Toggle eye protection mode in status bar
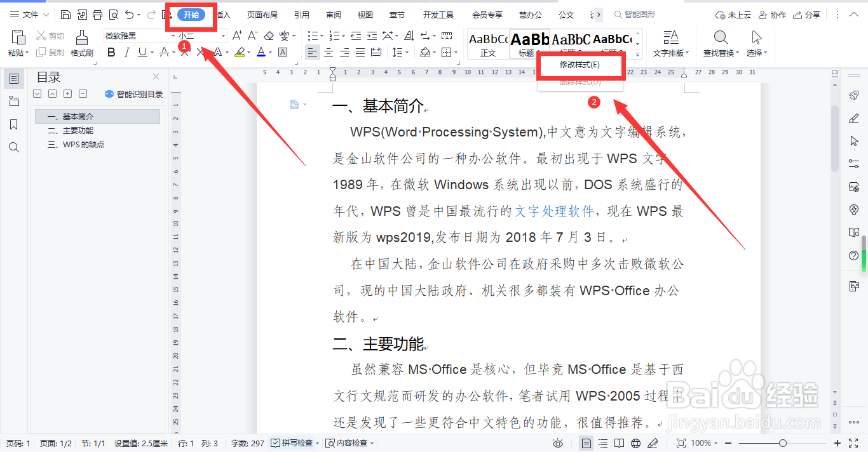868x452 pixels. [x=558, y=443]
